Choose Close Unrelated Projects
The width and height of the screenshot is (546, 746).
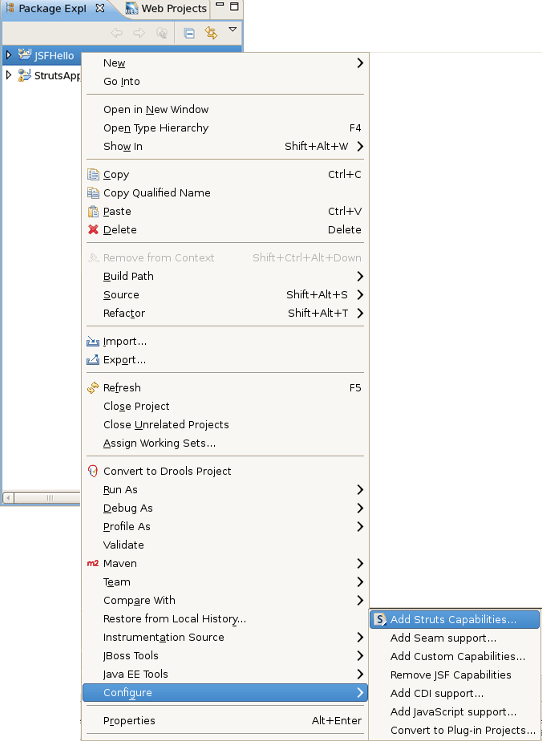pos(225,424)
